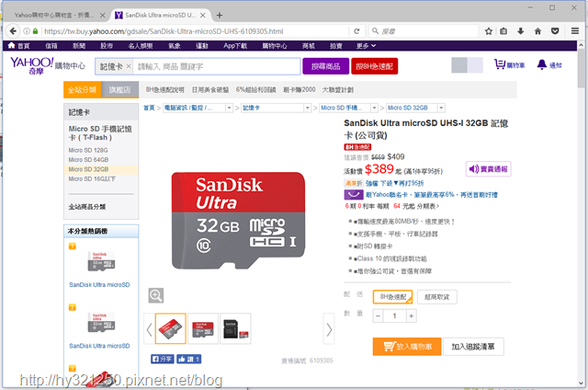This screenshot has height=390, width=588.
Task: Select the third SD adapter thumbnail
Action: pos(235,328)
